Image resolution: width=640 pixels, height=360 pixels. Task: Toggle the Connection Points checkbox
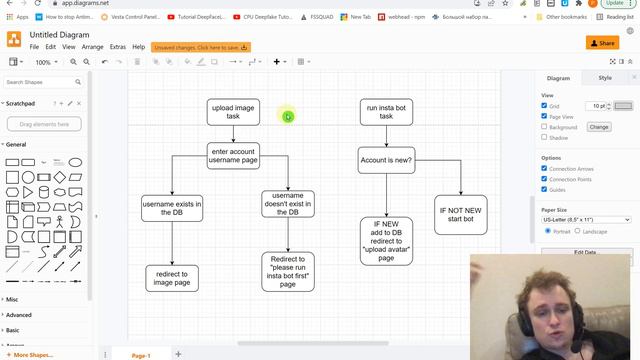point(544,179)
